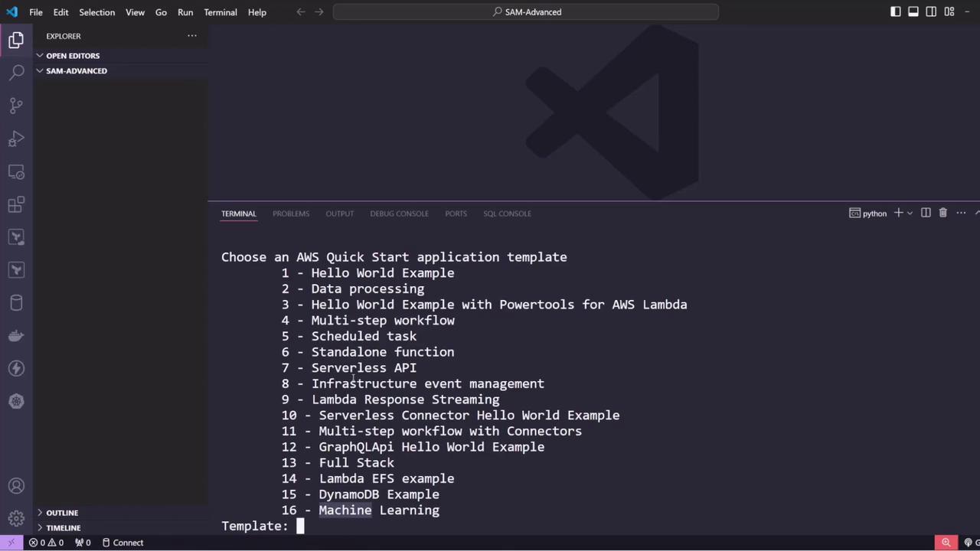Open the Manage settings gear
This screenshot has height=551, width=980.
[x=16, y=518]
